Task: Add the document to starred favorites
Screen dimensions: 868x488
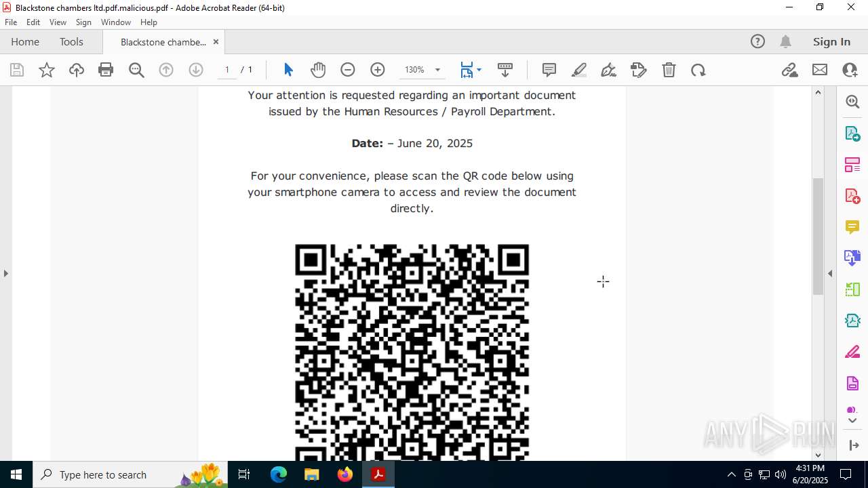Action: pos(47,70)
